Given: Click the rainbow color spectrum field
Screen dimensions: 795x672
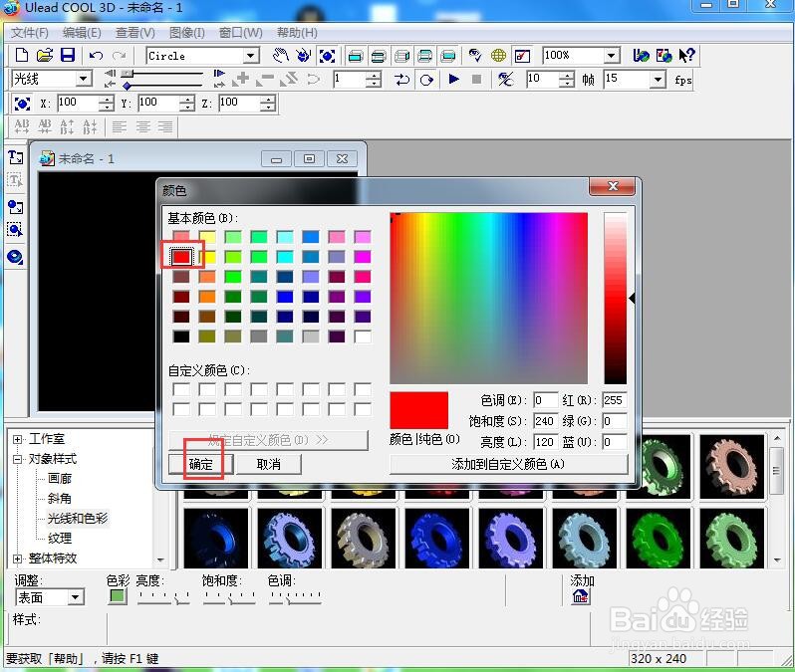Looking at the screenshot, I should (x=489, y=298).
